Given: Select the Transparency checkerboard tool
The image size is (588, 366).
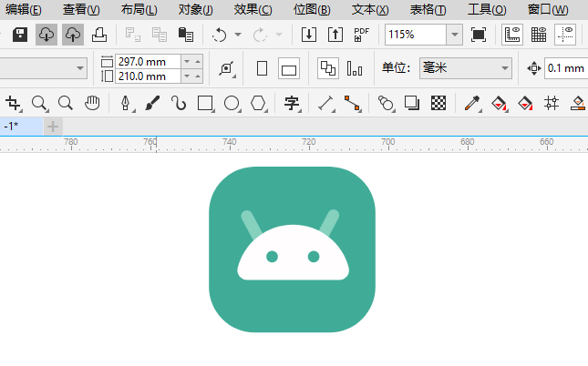Looking at the screenshot, I should (x=438, y=103).
